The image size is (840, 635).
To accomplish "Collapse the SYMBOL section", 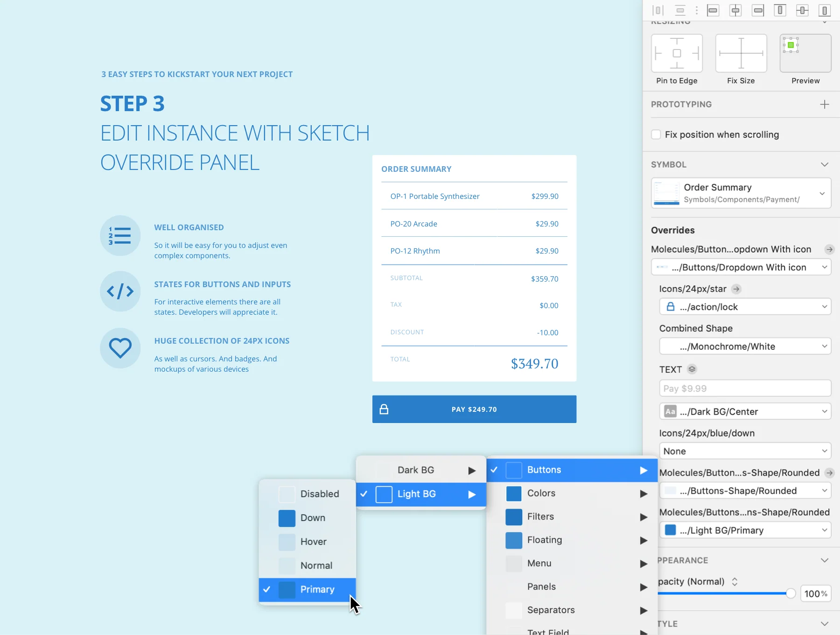I will point(825,164).
